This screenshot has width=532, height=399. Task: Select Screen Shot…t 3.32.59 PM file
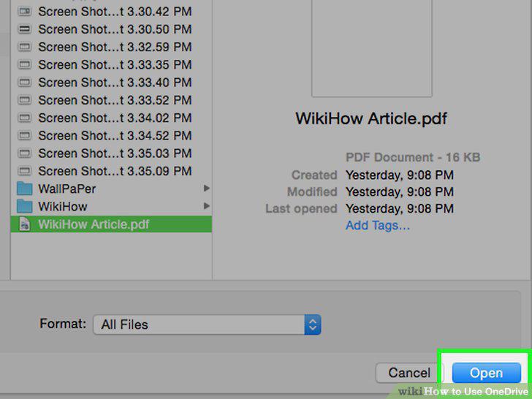(111, 47)
